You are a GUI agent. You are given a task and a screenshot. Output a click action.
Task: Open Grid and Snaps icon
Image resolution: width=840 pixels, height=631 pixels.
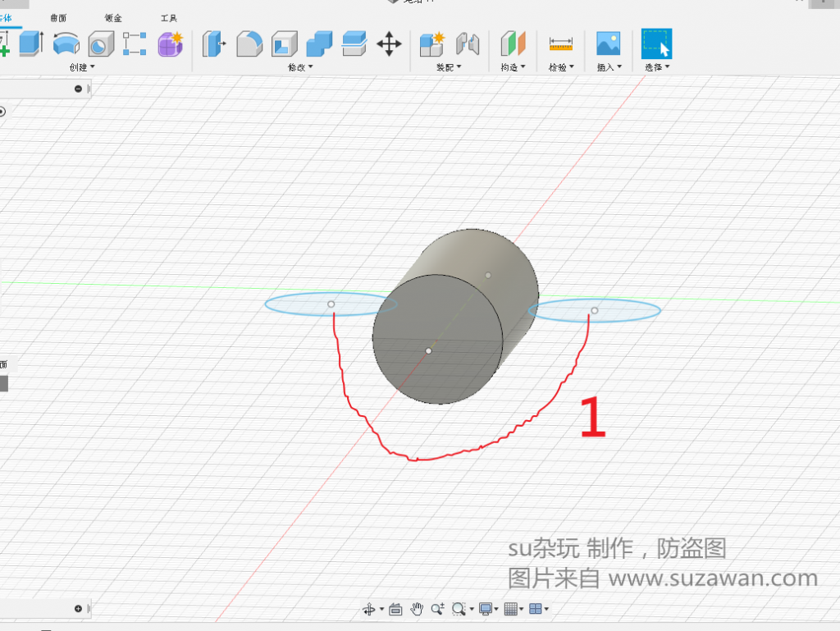pyautogui.click(x=510, y=609)
